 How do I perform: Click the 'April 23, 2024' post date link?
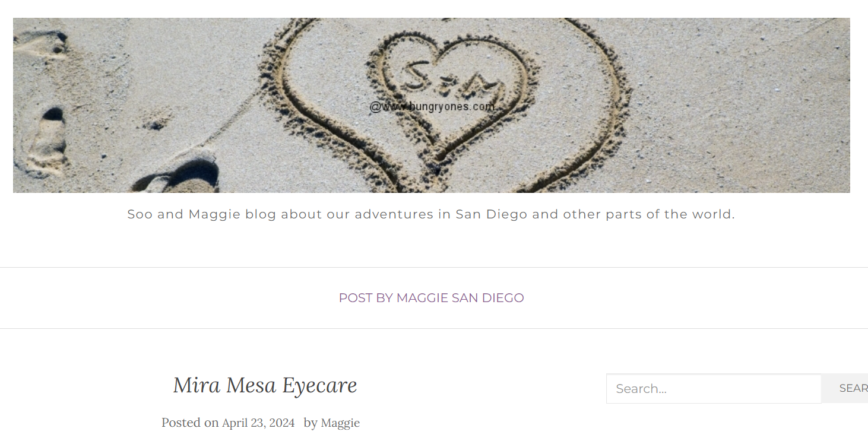click(x=258, y=423)
